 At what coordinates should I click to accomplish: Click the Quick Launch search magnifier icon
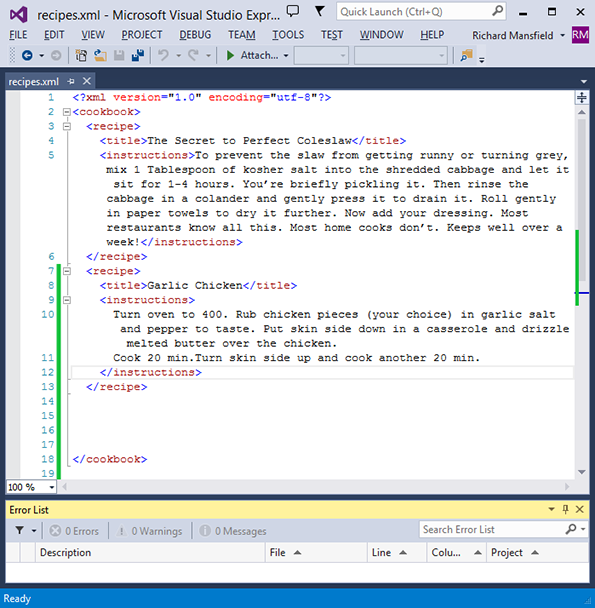point(497,11)
